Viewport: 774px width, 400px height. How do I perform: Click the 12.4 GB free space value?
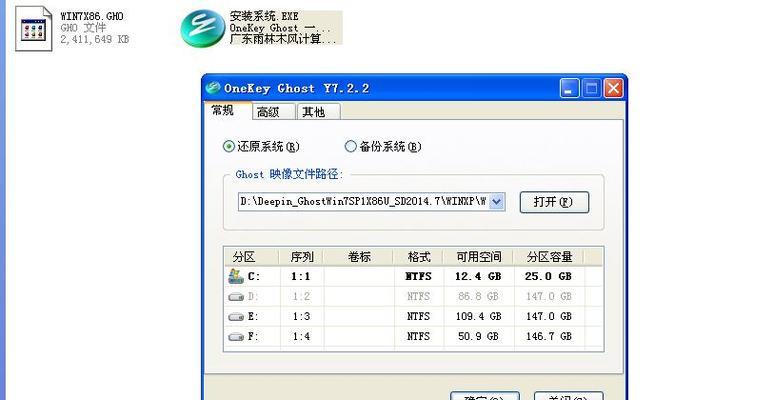coord(478,277)
